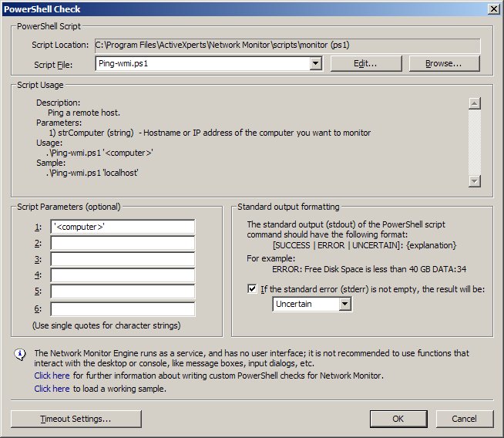Click script usage scroll up arrow
The image size is (504, 438).
pyautogui.click(x=475, y=103)
